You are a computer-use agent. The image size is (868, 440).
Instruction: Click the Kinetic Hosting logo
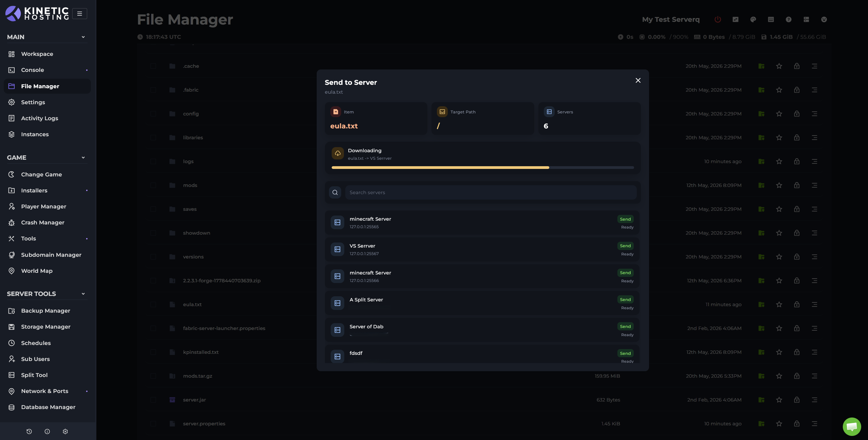[37, 14]
